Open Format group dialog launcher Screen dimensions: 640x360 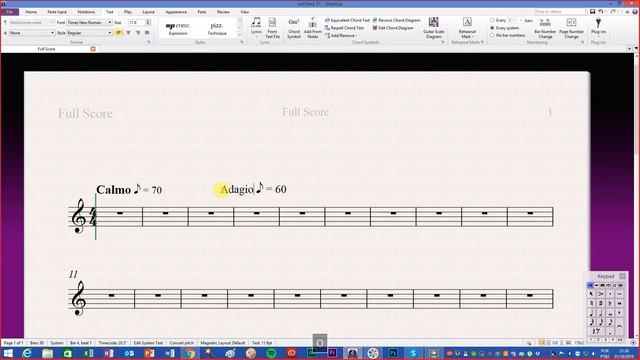(149, 42)
